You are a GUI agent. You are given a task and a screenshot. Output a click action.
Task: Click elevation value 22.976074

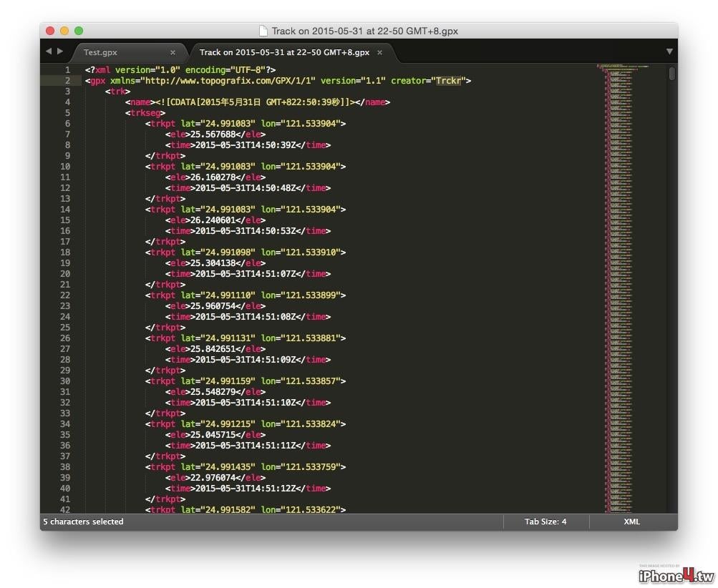[x=213, y=478]
